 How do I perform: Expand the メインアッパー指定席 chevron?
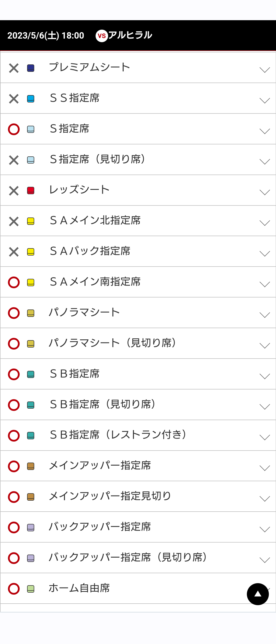(x=264, y=468)
